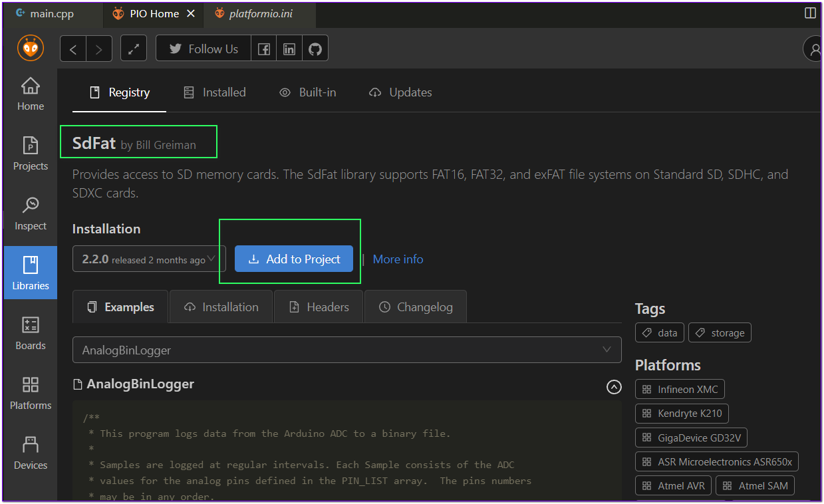Click the data tag
This screenshot has width=824, height=504.
click(660, 333)
